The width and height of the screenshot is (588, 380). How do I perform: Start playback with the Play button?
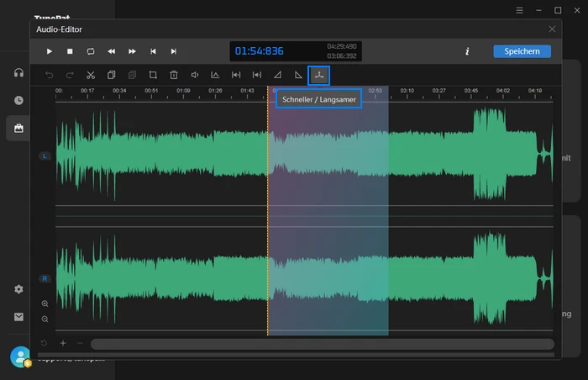pyautogui.click(x=49, y=51)
